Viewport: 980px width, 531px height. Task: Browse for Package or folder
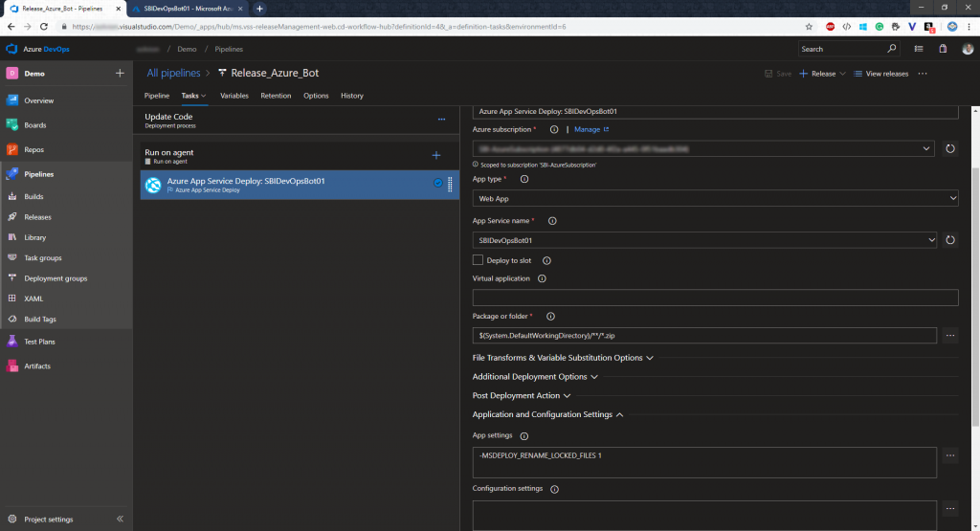tap(950, 336)
